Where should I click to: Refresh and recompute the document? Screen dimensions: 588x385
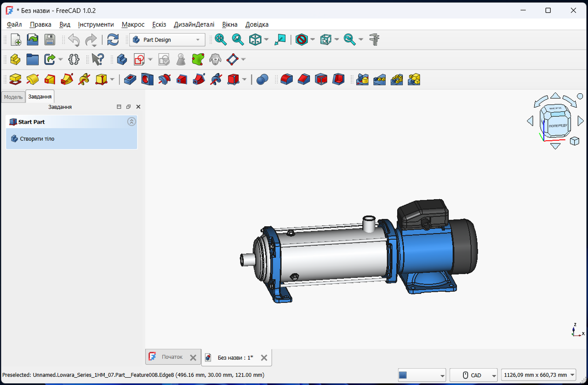tap(113, 40)
